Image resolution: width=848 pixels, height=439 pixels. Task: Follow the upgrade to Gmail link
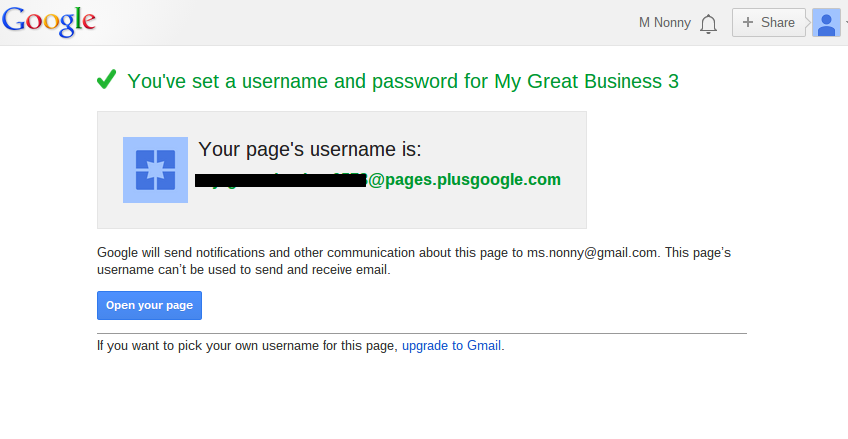(x=452, y=346)
